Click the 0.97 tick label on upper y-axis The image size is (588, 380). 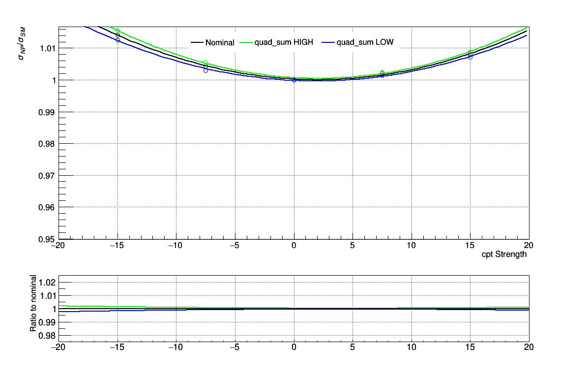47,176
